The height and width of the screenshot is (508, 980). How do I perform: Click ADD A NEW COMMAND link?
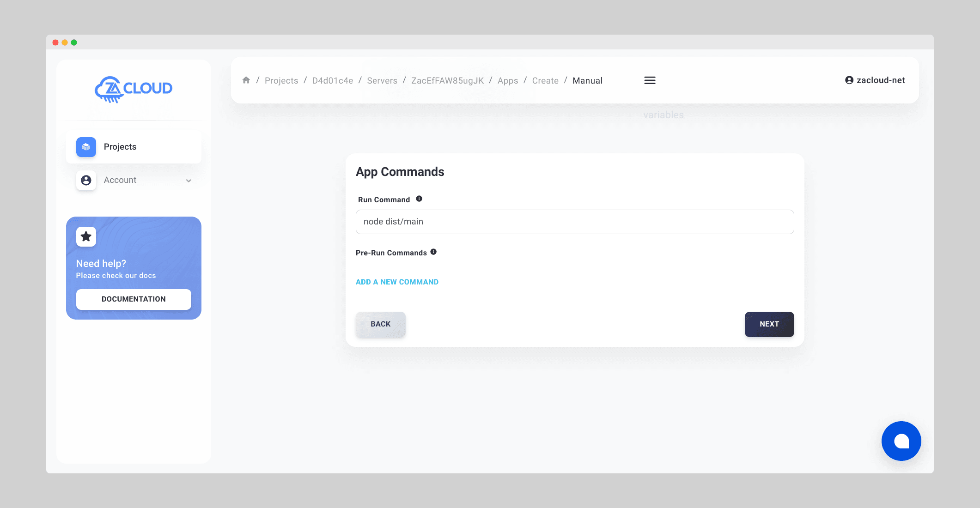[397, 281]
